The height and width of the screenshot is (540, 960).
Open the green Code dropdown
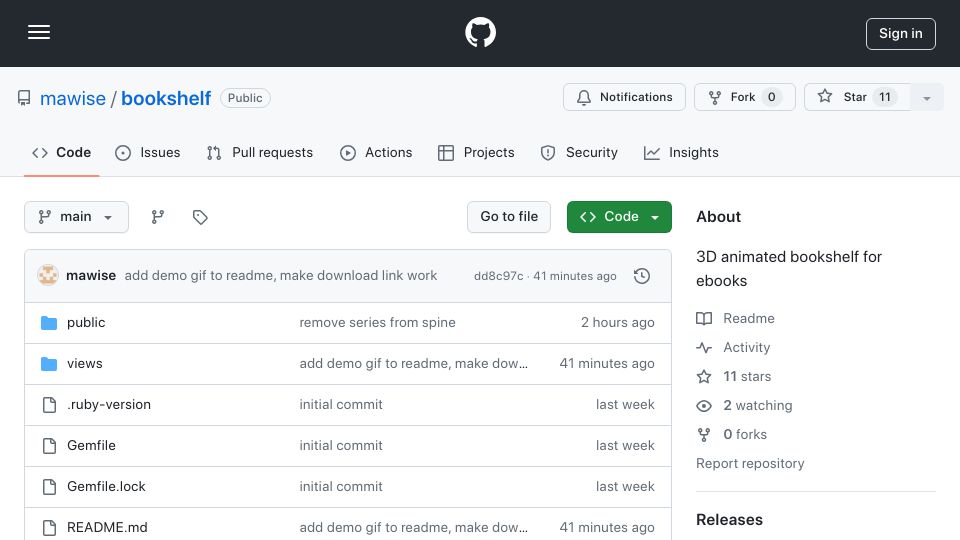tap(619, 217)
